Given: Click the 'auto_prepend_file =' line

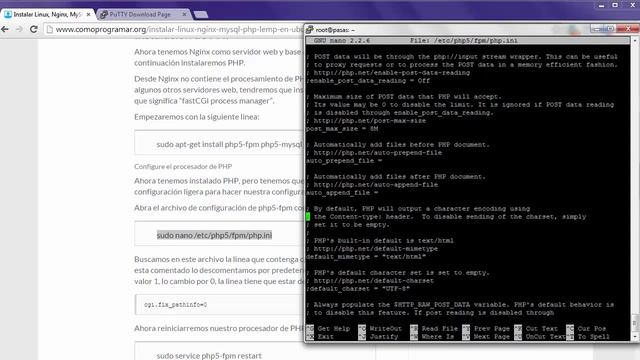Looking at the screenshot, I should point(344,161).
